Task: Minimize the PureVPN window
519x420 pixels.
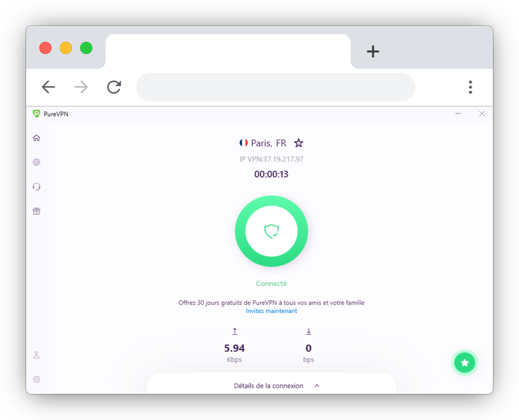Action: pos(458,114)
